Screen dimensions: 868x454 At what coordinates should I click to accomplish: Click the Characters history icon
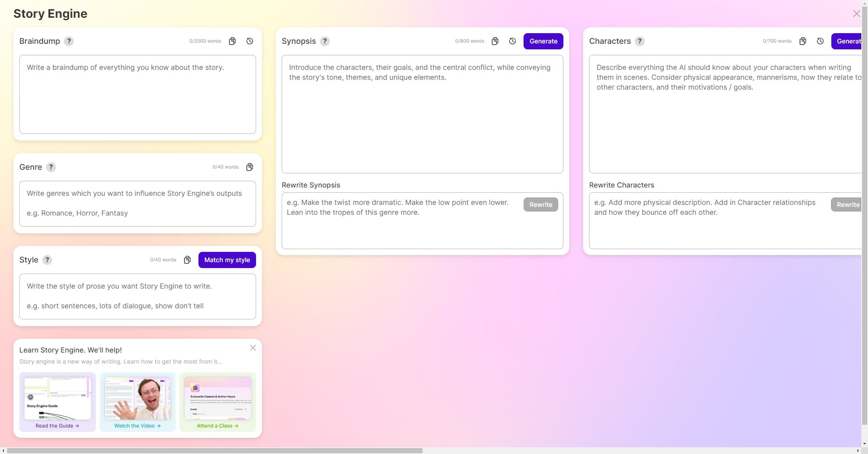pos(820,41)
